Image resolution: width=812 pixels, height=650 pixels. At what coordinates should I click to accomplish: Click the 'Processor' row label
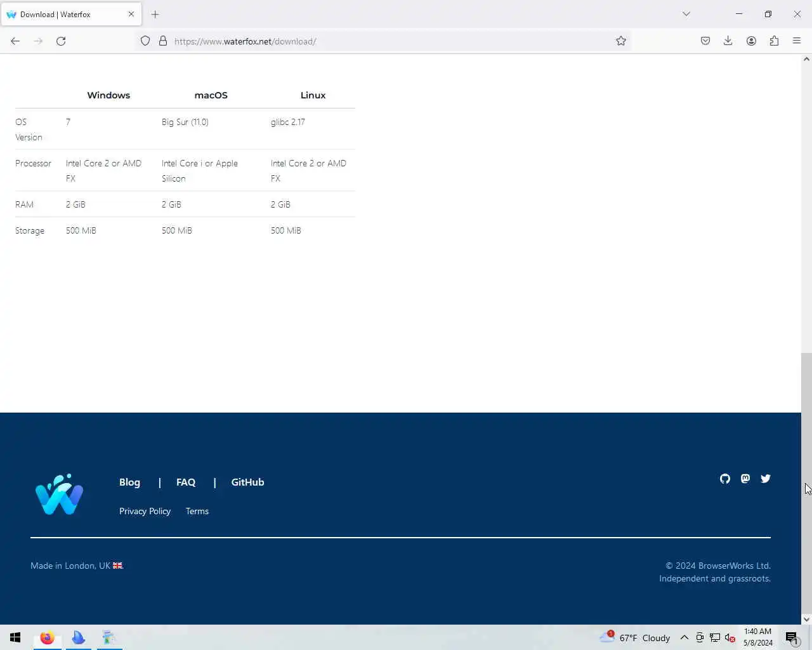pos(33,163)
